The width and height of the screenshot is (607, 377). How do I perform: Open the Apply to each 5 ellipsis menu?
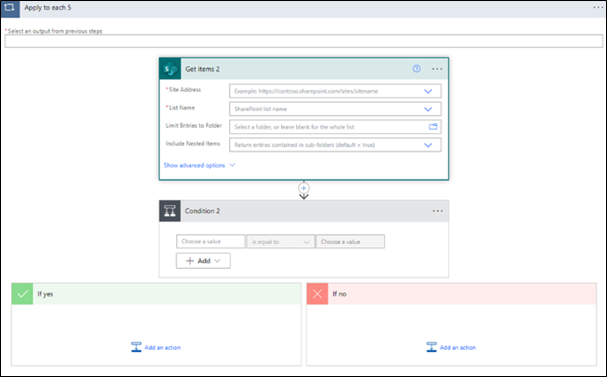[598, 7]
